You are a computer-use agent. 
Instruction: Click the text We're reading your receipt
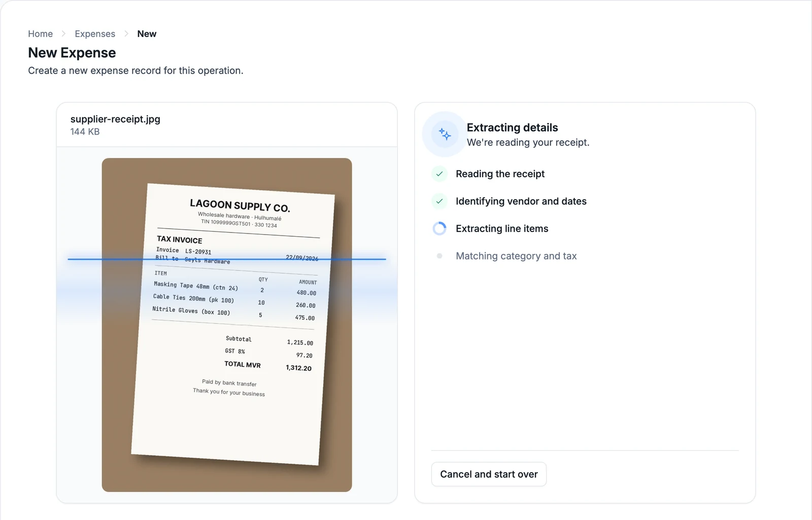coord(528,142)
